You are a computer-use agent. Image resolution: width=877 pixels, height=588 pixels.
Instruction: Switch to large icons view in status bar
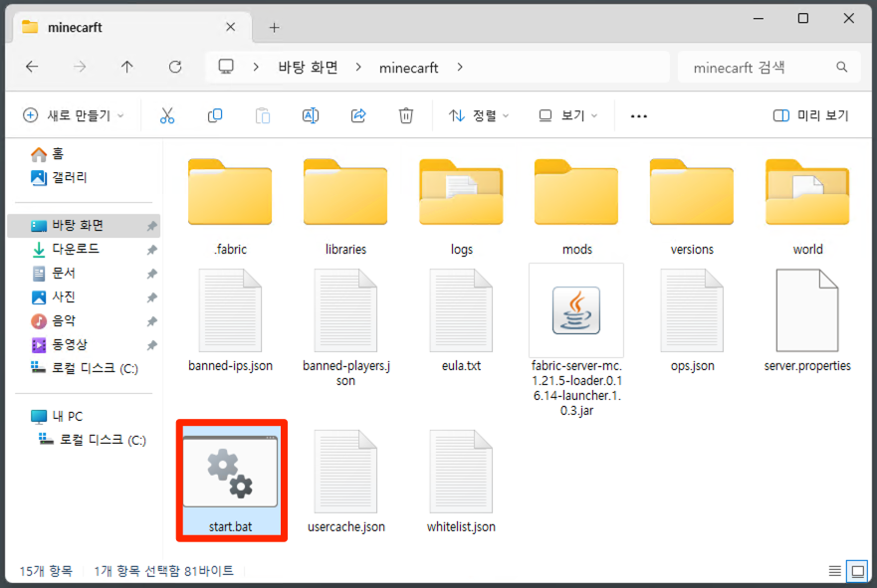click(857, 571)
